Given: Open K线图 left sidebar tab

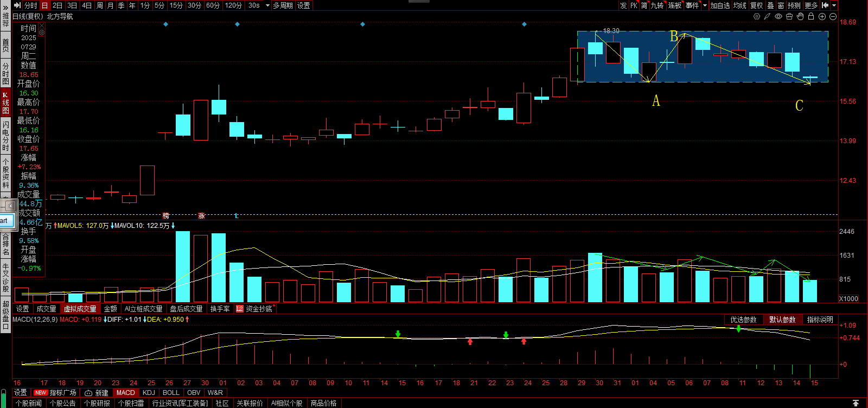Looking at the screenshot, I should coord(5,103).
